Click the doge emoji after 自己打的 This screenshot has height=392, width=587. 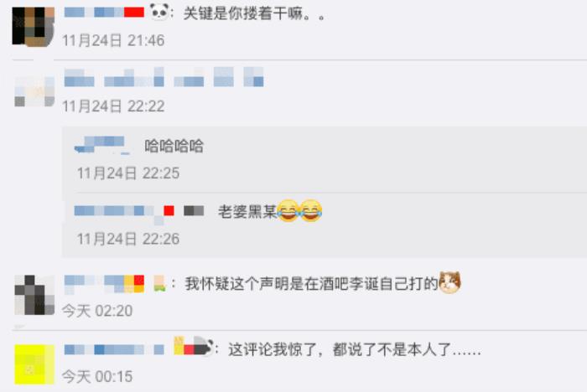tap(450, 283)
